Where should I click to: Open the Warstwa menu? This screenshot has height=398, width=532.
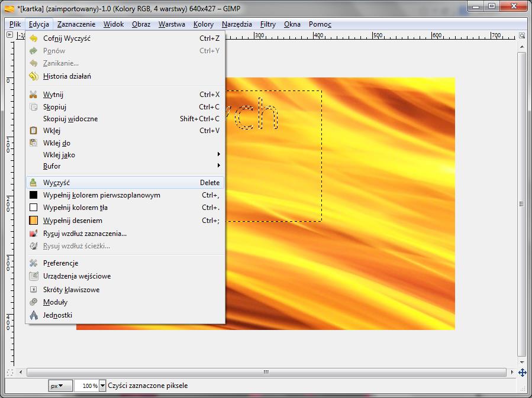click(x=172, y=24)
